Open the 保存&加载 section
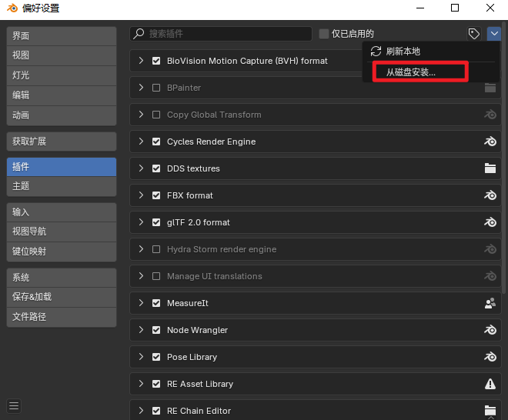The height and width of the screenshot is (420, 508). (62, 297)
